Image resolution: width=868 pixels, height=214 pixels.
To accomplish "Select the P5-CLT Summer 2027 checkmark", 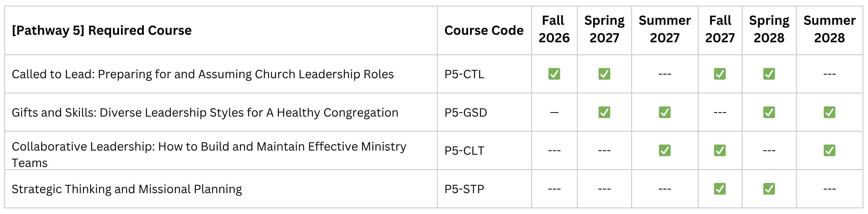I will (x=665, y=150).
